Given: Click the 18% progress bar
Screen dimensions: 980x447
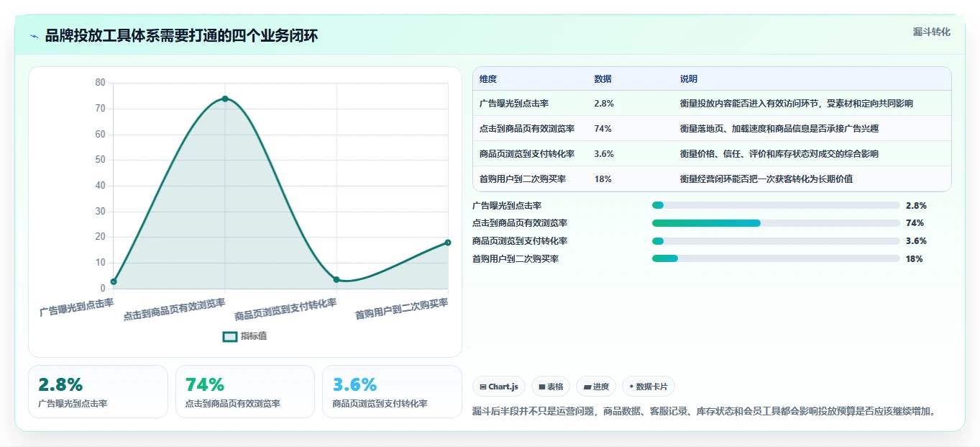Looking at the screenshot, I should 776,259.
